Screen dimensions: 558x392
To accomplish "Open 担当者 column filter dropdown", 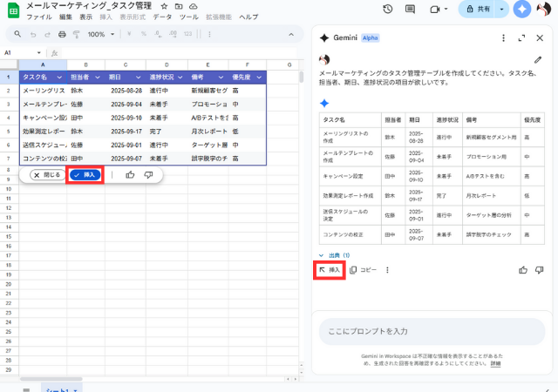I will (97, 78).
